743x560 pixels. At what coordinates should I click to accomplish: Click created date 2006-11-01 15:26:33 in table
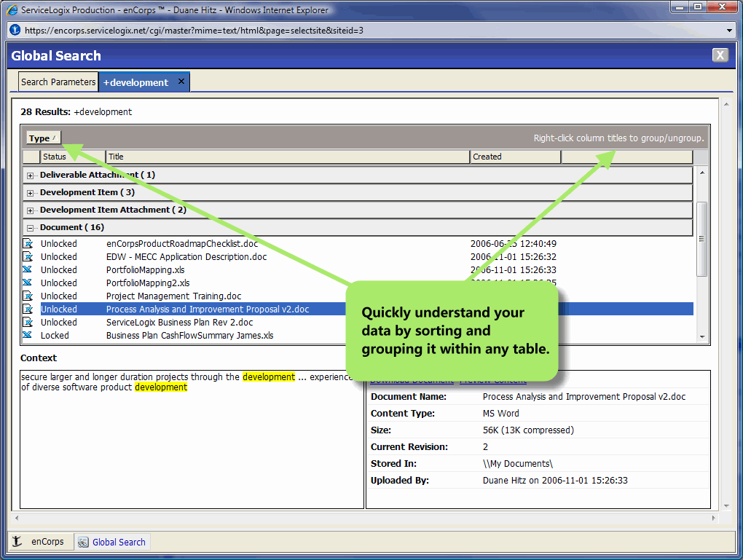(x=514, y=270)
